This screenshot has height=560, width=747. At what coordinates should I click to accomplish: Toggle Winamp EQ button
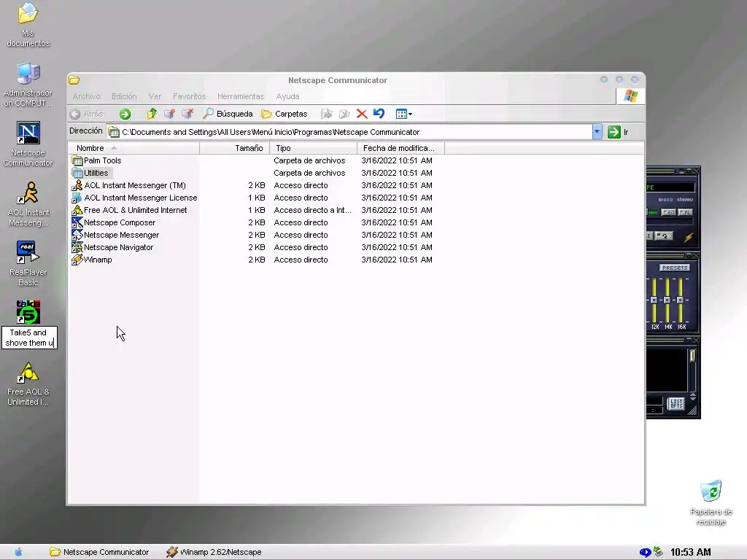pos(668,212)
